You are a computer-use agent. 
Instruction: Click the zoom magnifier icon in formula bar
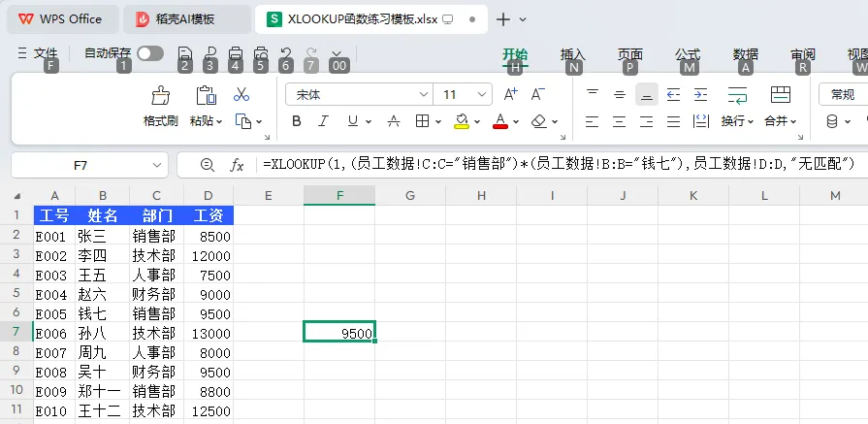(207, 165)
